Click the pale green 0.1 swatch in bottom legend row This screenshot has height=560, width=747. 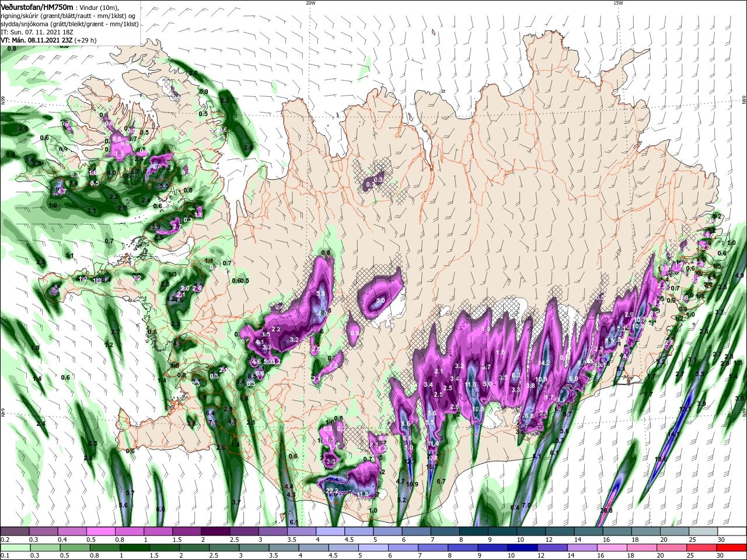click(15, 548)
